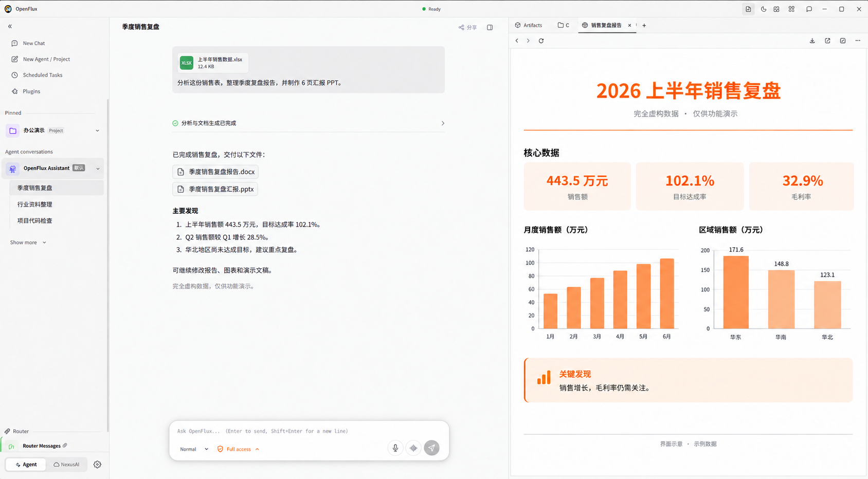Click the 32.9% 毛利率 card
The width and height of the screenshot is (868, 479).
tap(802, 186)
